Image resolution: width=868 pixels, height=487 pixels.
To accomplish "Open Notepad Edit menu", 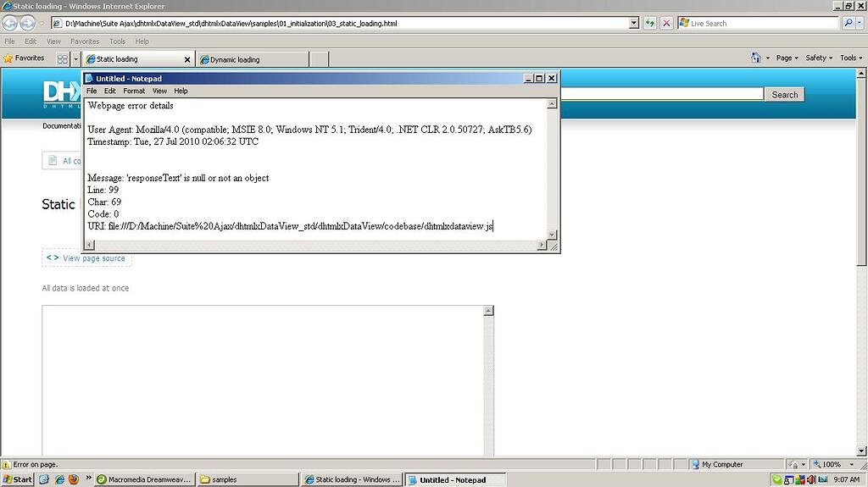I will (110, 91).
